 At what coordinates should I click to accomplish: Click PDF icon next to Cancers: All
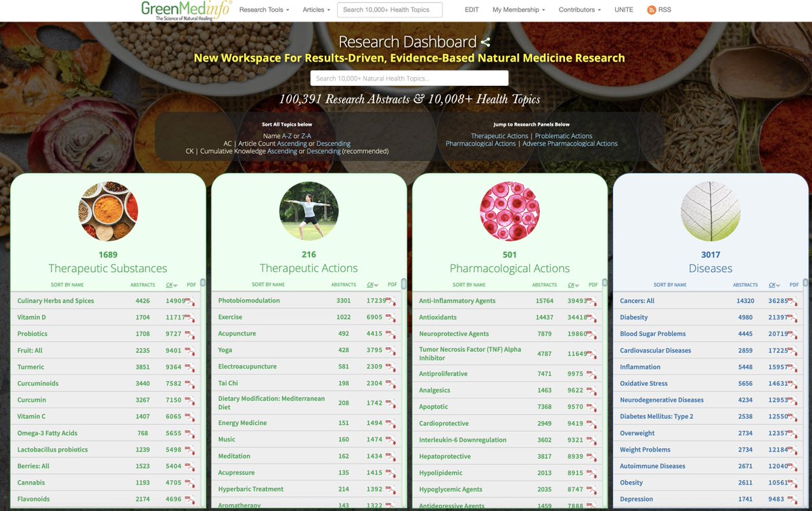(x=792, y=301)
